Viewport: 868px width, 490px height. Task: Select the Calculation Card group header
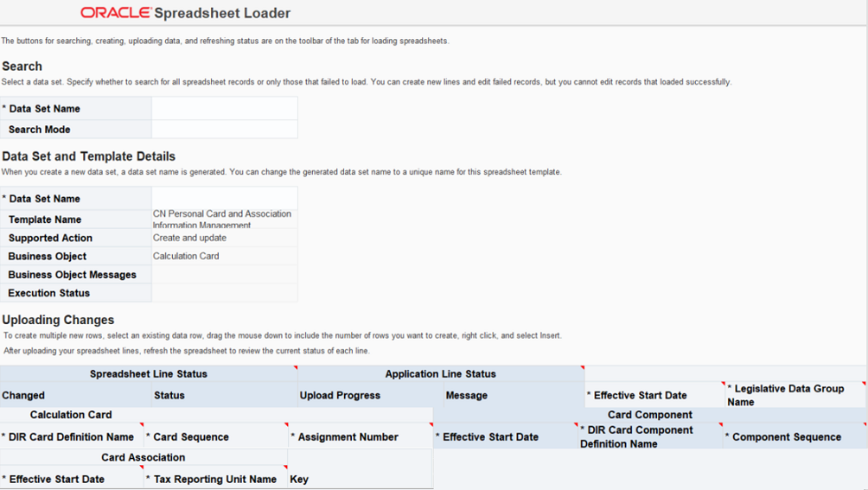(71, 415)
